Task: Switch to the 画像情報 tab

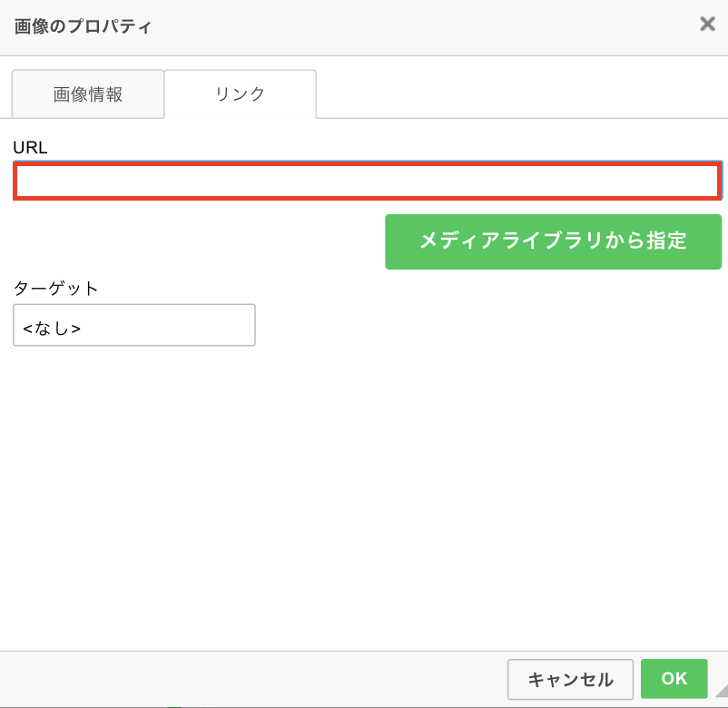Action: [88, 94]
